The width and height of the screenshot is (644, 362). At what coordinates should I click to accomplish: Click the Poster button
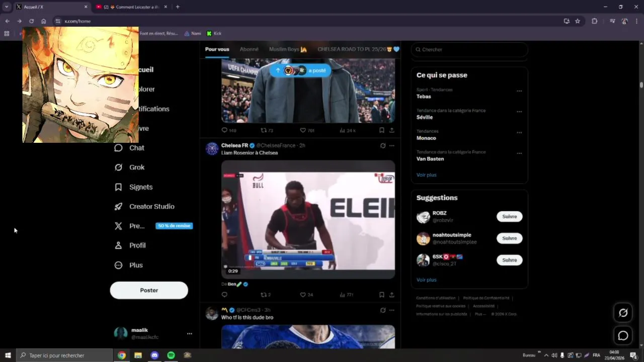pyautogui.click(x=149, y=290)
